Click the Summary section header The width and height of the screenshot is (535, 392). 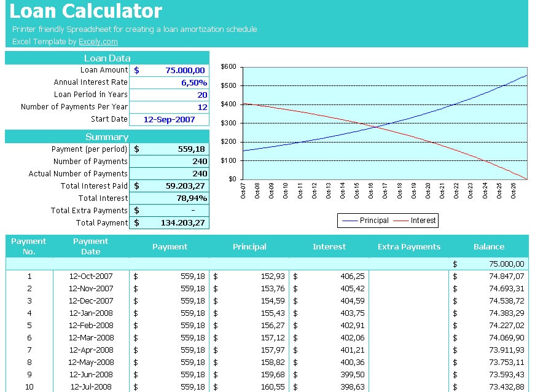point(107,137)
